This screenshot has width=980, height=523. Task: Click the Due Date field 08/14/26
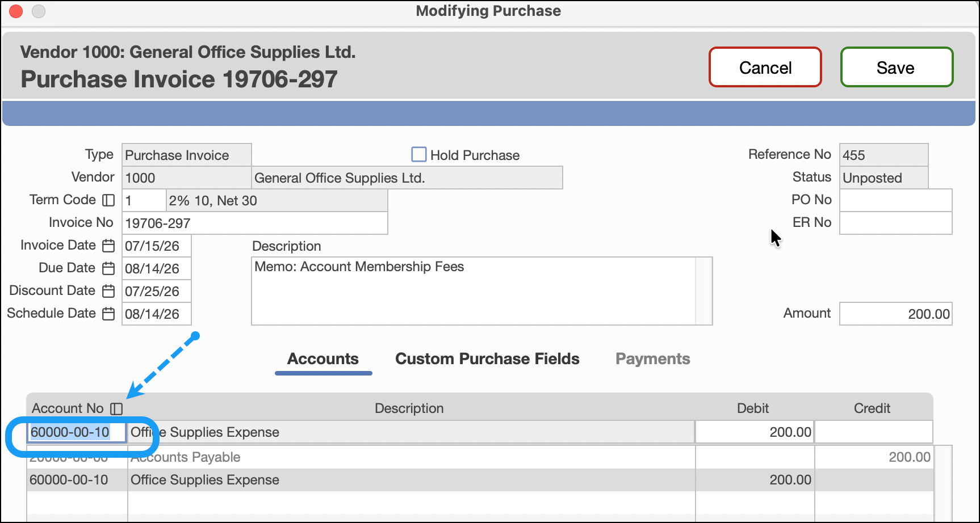157,268
